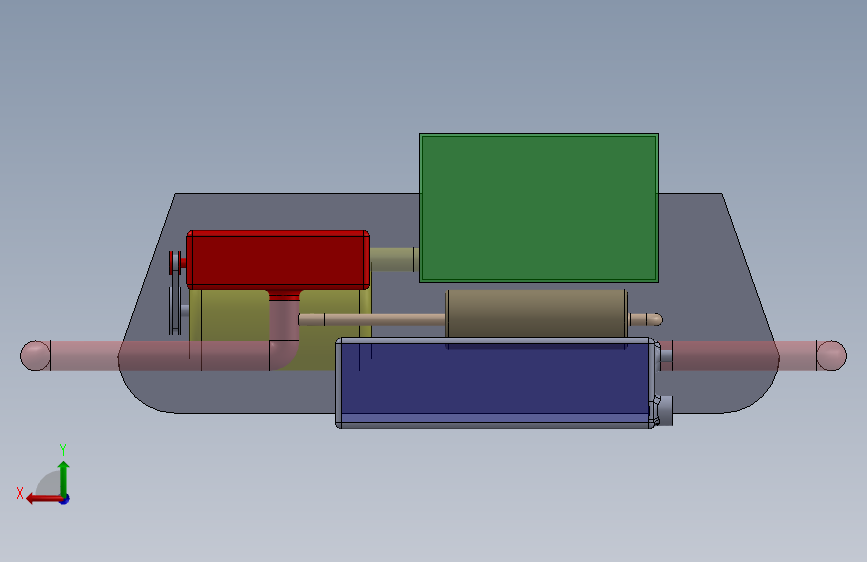867x562 pixels.
Task: Select the large green rectangular box
Action: (x=539, y=208)
